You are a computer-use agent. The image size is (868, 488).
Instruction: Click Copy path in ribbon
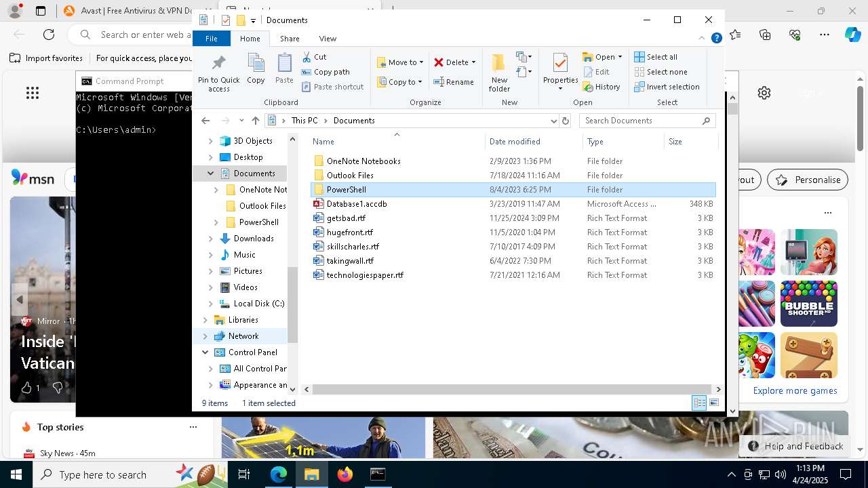(x=325, y=72)
